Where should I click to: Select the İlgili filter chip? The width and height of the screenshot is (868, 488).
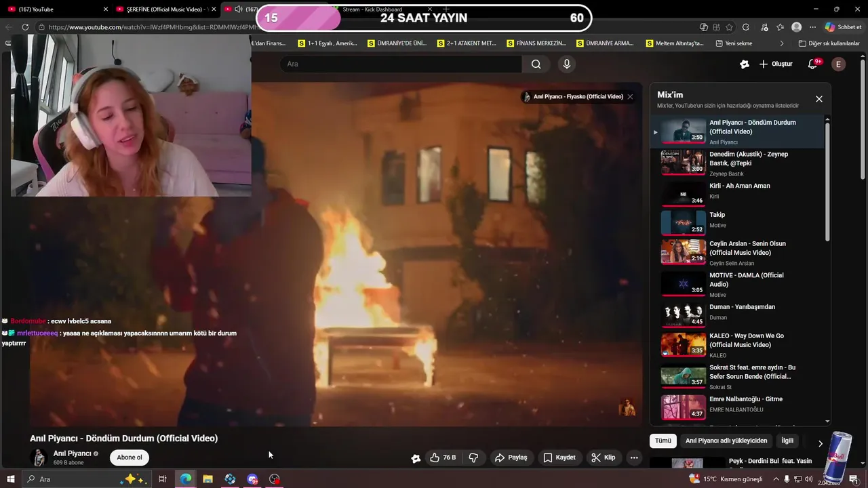click(x=787, y=441)
